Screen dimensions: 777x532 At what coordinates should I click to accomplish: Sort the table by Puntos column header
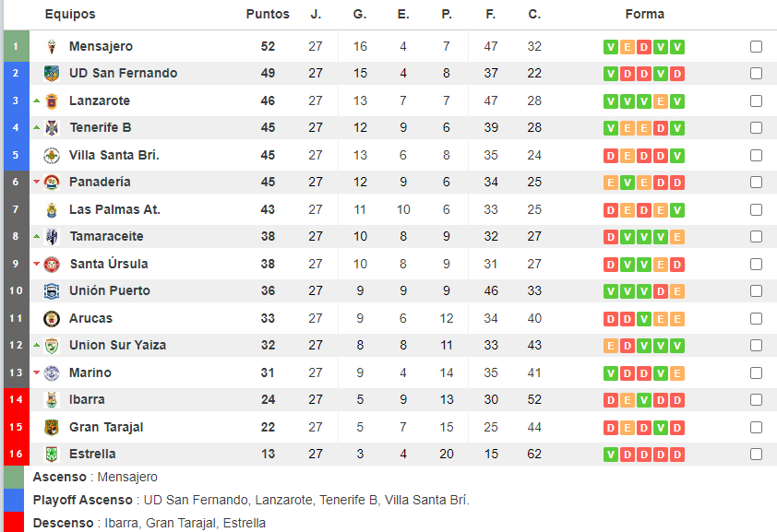tap(268, 14)
